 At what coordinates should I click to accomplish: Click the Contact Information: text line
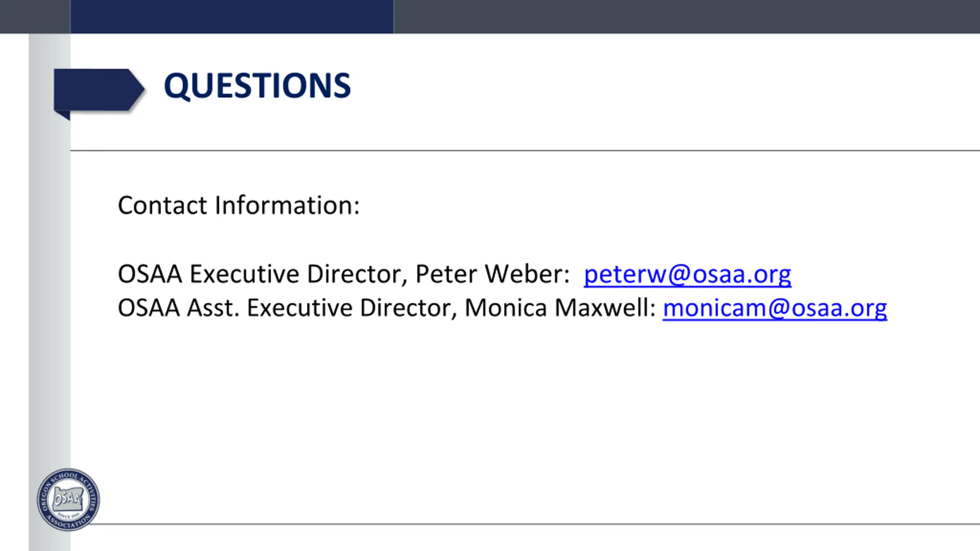pos(239,205)
